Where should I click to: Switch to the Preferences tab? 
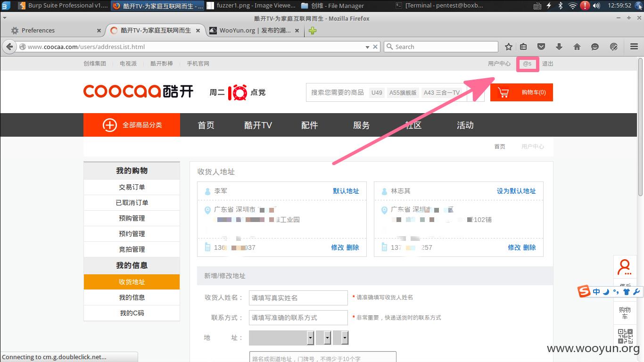[x=55, y=30]
